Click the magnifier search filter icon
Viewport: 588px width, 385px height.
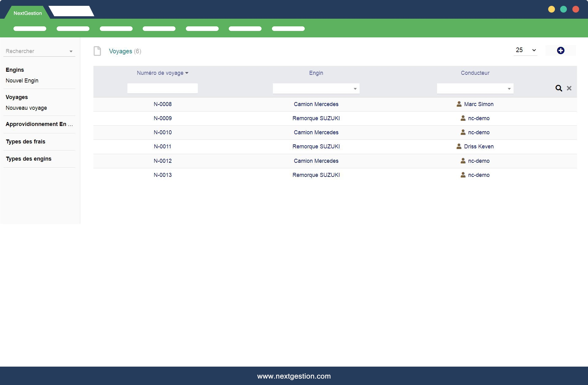[559, 88]
